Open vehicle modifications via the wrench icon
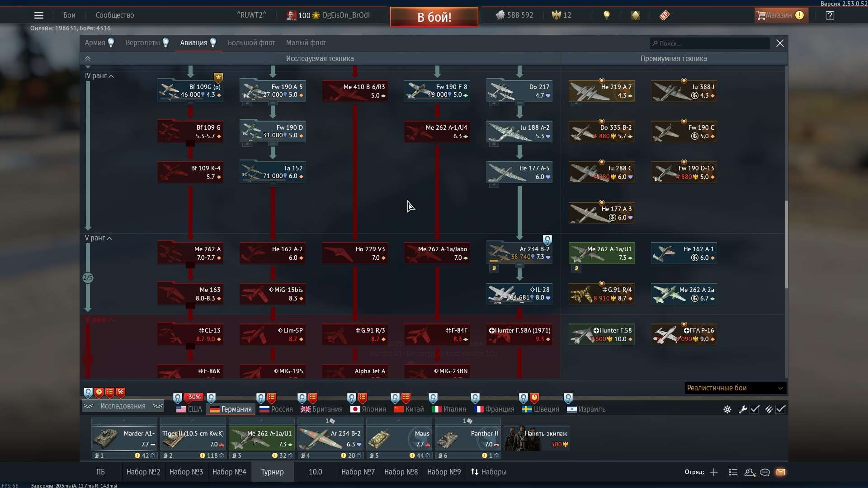 [x=743, y=409]
